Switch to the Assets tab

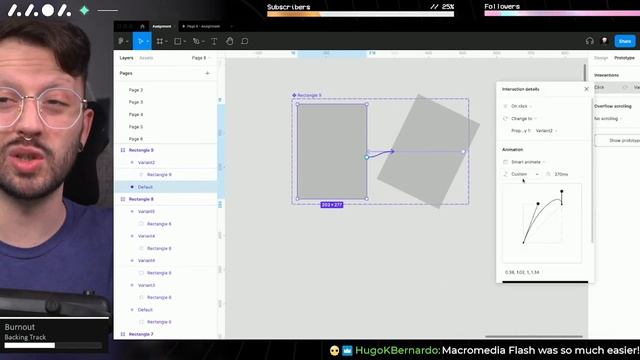[x=146, y=58]
